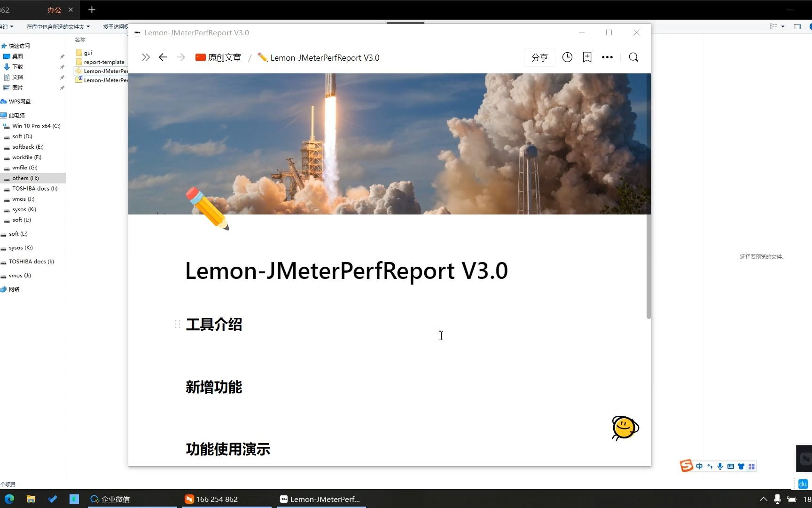Click Sogou input method S logo

click(687, 466)
